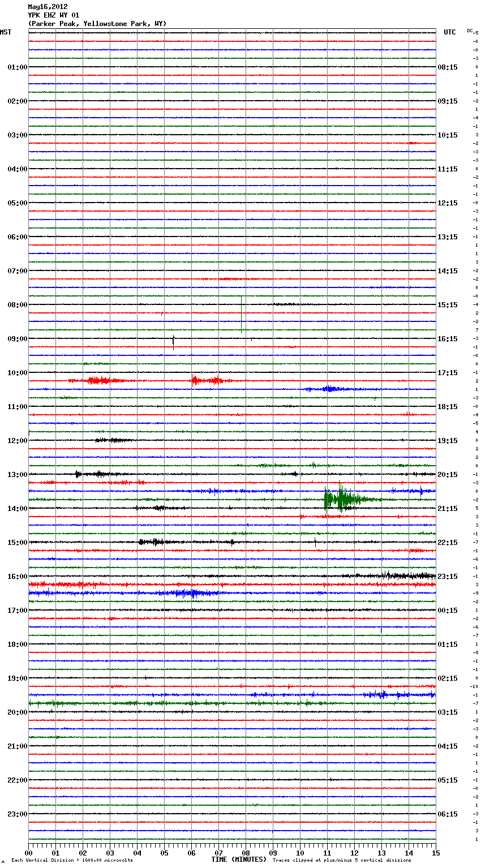
Task: Select the station code YPK EHZ WY 01
Action: pos(54,15)
